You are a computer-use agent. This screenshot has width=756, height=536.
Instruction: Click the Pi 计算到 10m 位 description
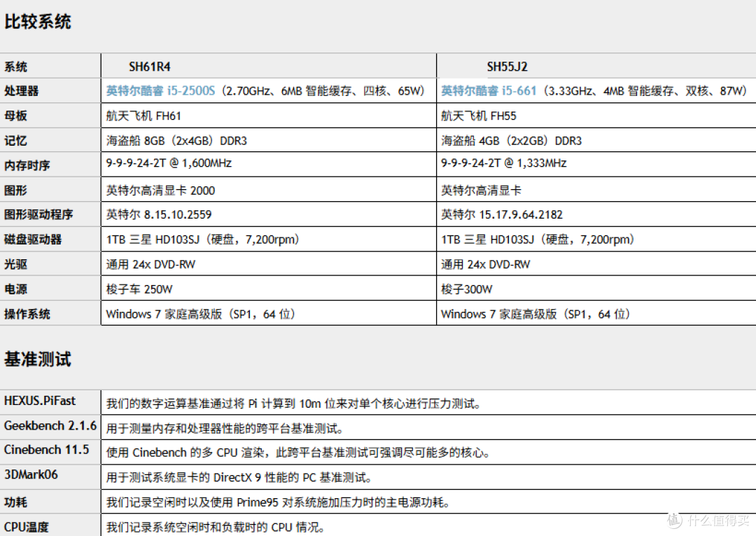pos(294,404)
